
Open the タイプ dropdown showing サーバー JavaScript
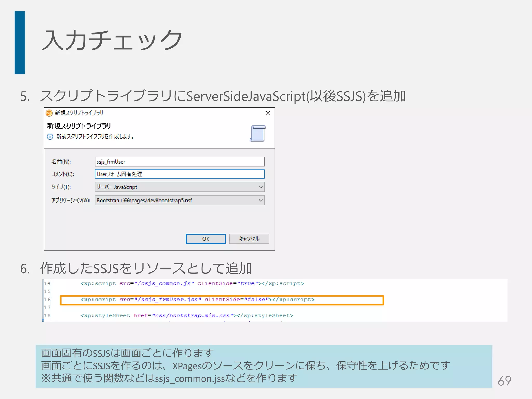[179, 187]
